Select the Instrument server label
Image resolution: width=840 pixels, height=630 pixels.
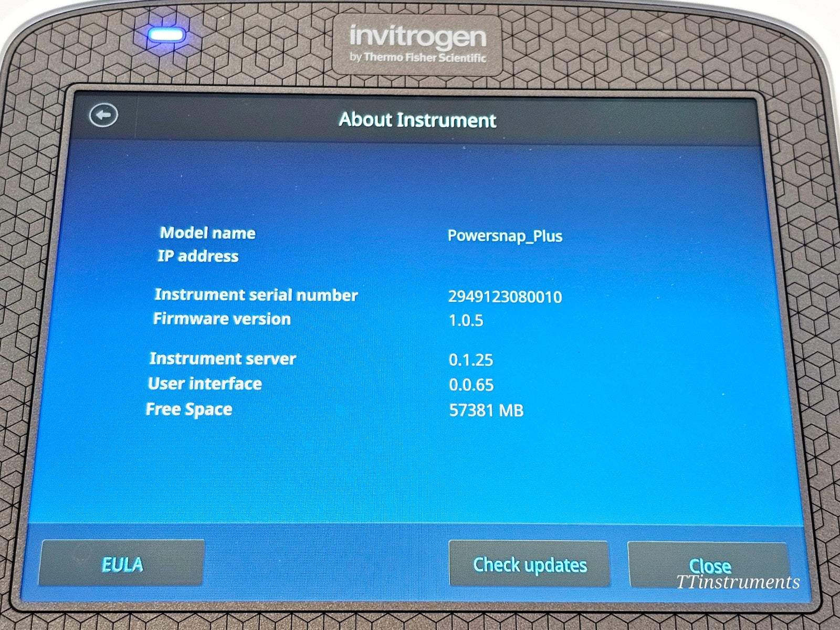[223, 359]
